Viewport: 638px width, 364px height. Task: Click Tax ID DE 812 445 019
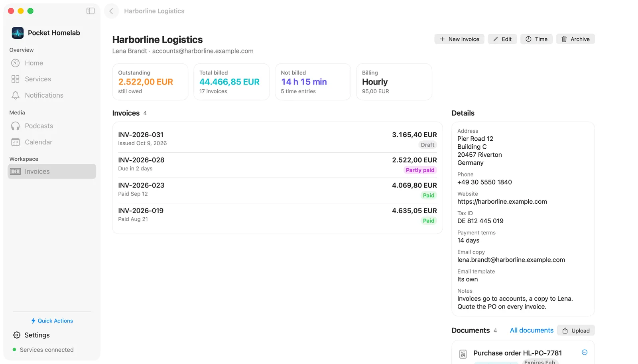click(x=480, y=221)
